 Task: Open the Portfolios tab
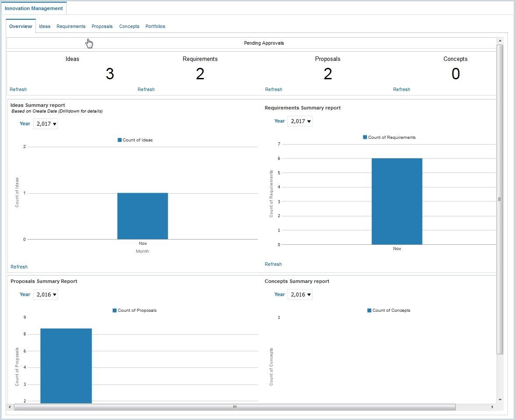(x=155, y=26)
